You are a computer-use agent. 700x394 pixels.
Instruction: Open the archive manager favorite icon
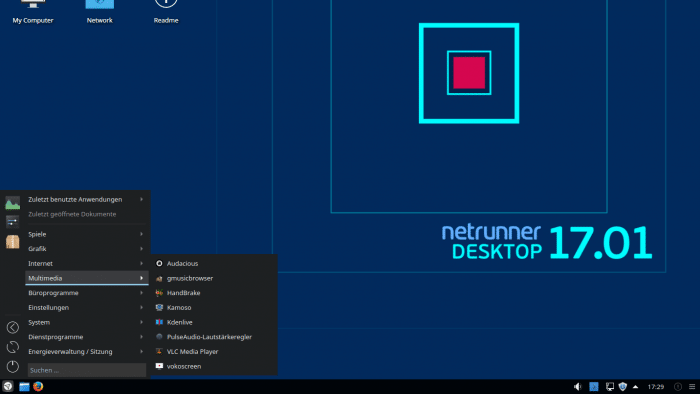click(12, 241)
